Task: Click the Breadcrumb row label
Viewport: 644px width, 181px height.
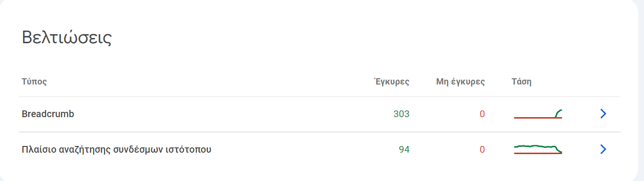Action: pyautogui.click(x=48, y=114)
